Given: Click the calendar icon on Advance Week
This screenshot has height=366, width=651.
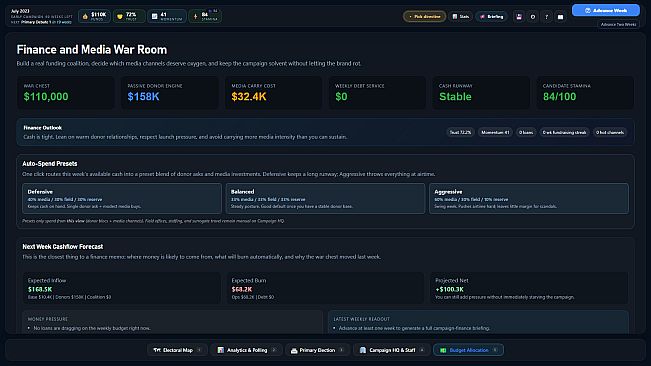Looking at the screenshot, I should [587, 10].
